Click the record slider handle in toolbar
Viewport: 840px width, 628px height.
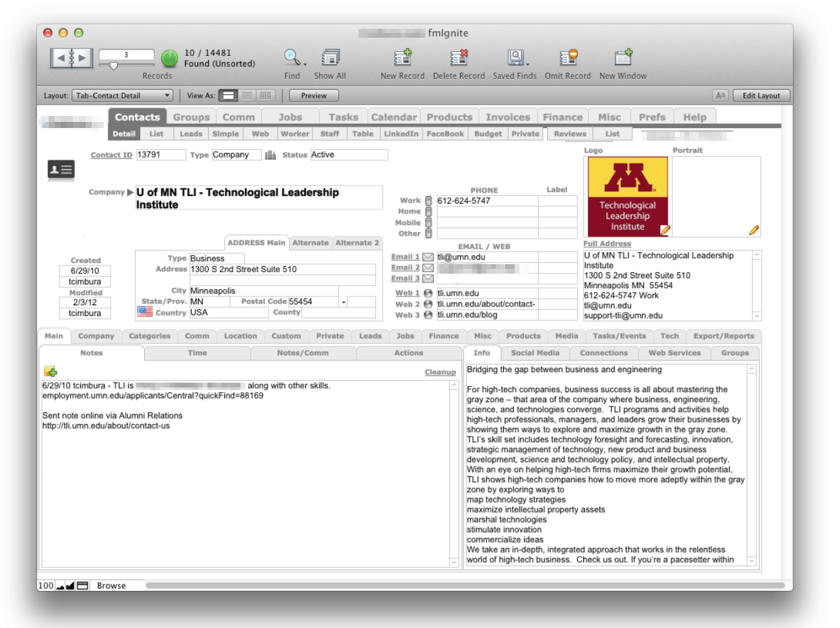tap(113, 65)
